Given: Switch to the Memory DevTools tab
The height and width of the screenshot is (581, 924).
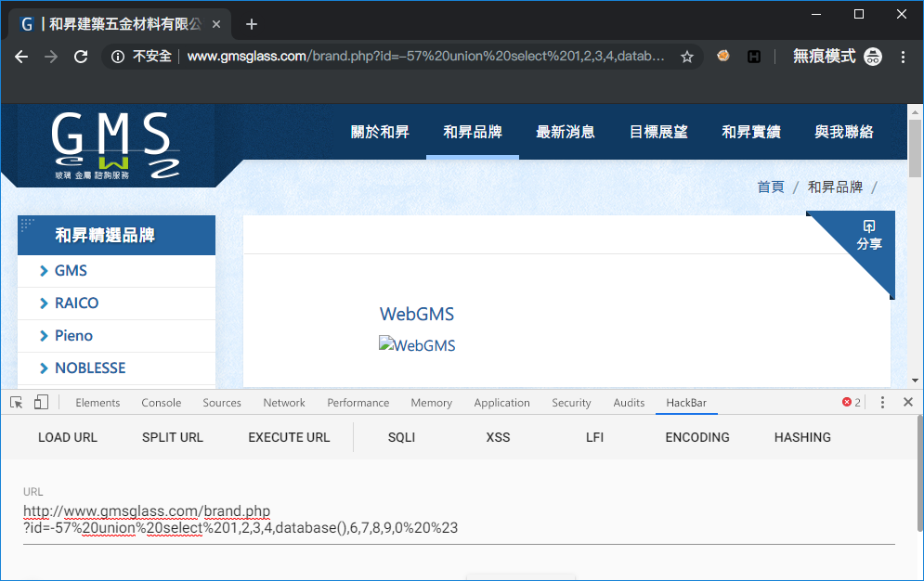Looking at the screenshot, I should tap(432, 403).
